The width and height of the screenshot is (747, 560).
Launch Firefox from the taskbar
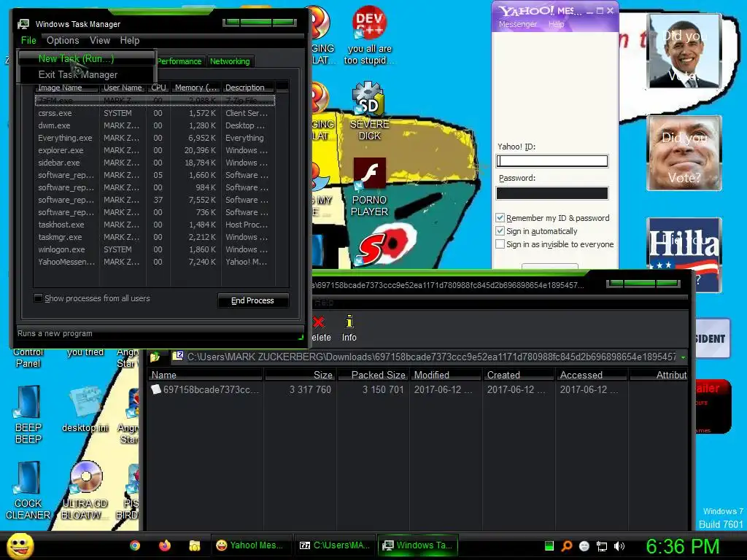click(165, 545)
